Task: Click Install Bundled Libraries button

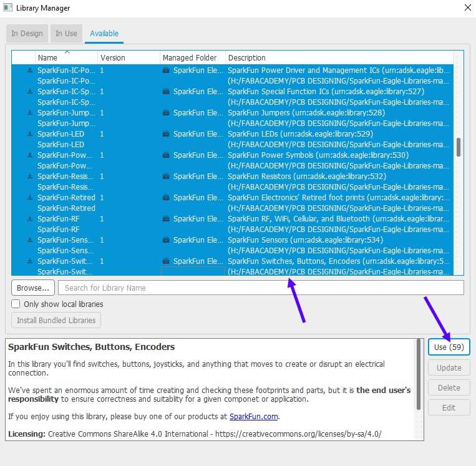Action: click(x=56, y=320)
